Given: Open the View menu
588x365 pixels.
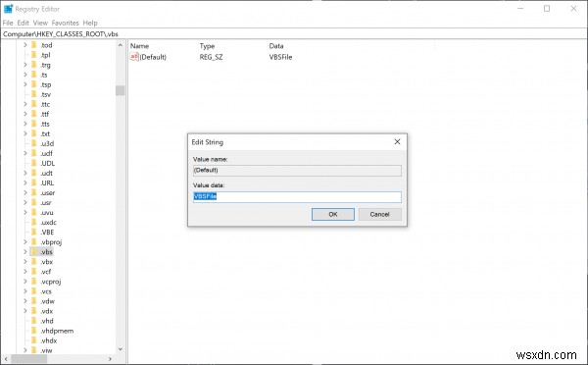Looking at the screenshot, I should click(x=40, y=23).
